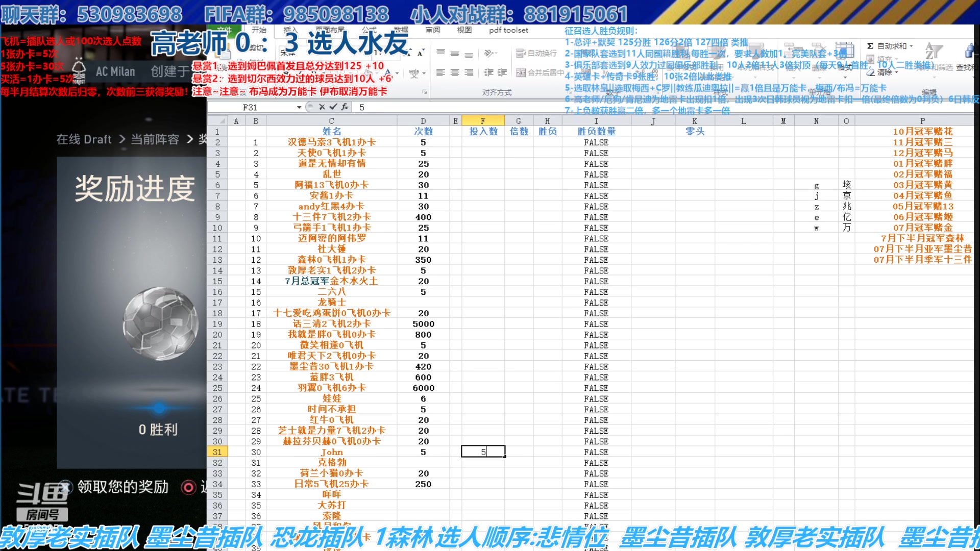
Task: Click the red circle button icon in game window
Action: 188,487
